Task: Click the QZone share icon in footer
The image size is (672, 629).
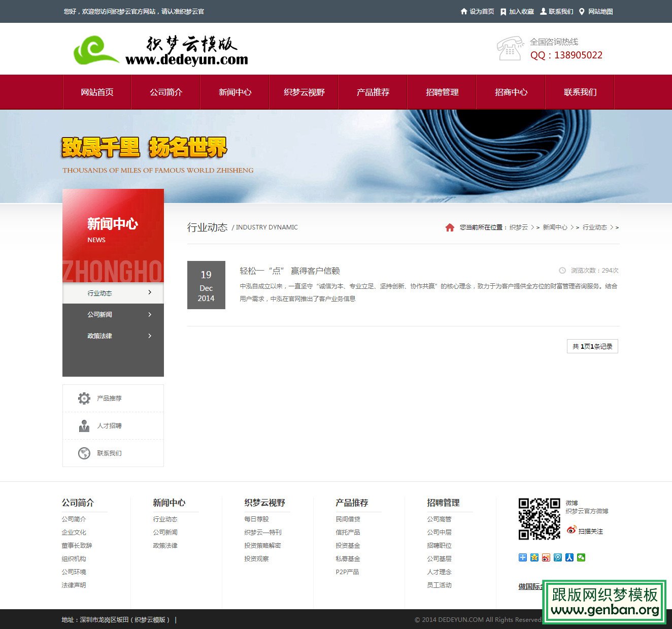Action: [534, 557]
